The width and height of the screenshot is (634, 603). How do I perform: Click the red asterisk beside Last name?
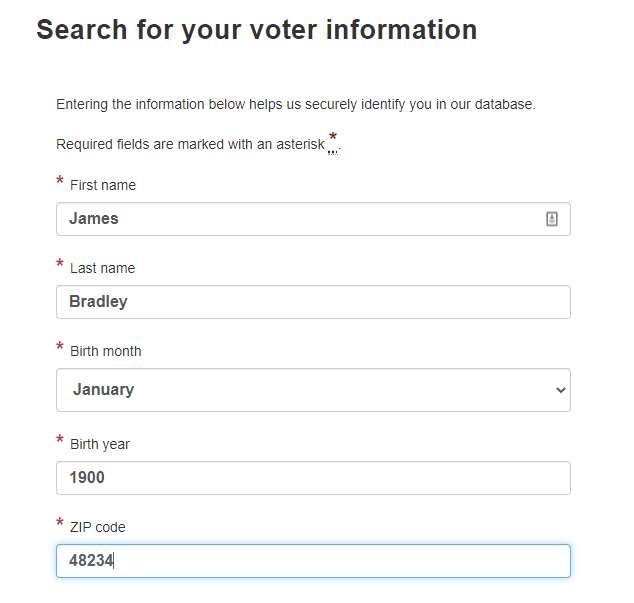coord(60,263)
